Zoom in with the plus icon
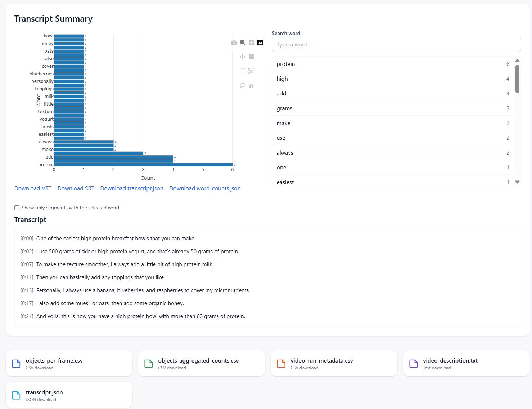Image resolution: width=532 pixels, height=409 pixels. (251, 43)
